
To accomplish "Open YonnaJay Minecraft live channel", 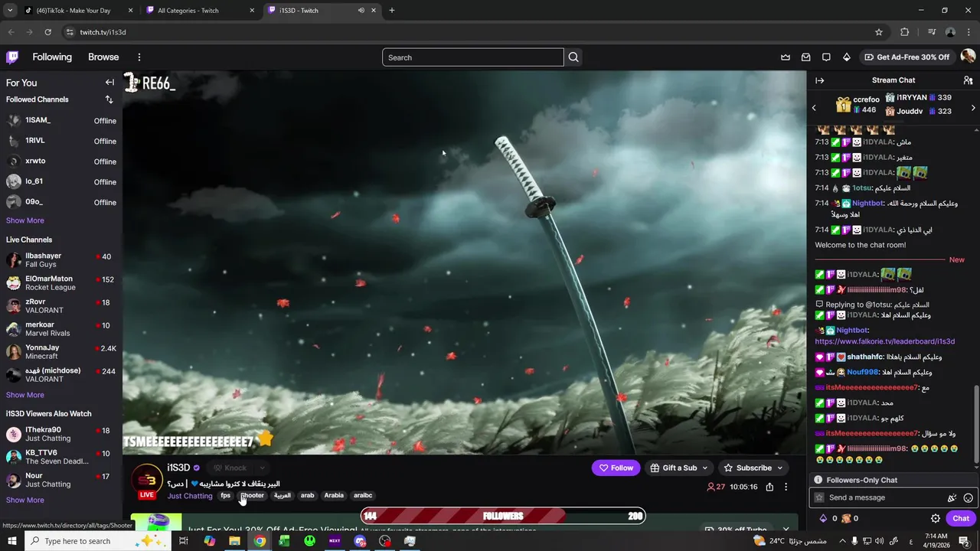I will [61, 352].
